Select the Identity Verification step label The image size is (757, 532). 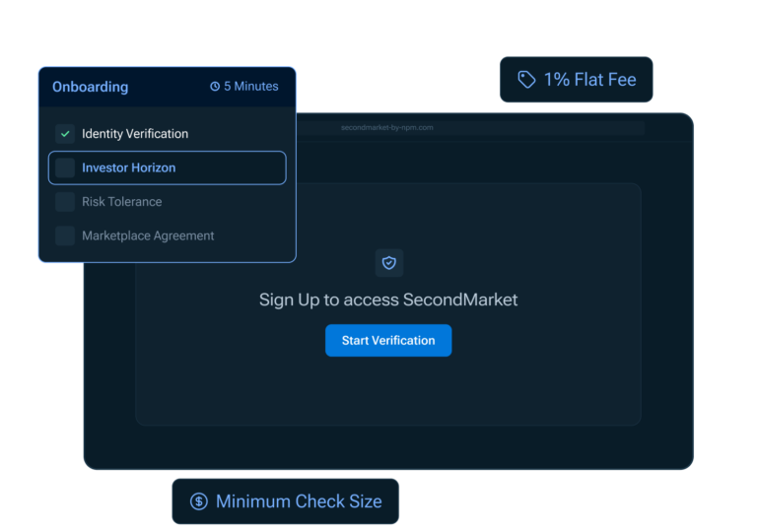pos(134,134)
